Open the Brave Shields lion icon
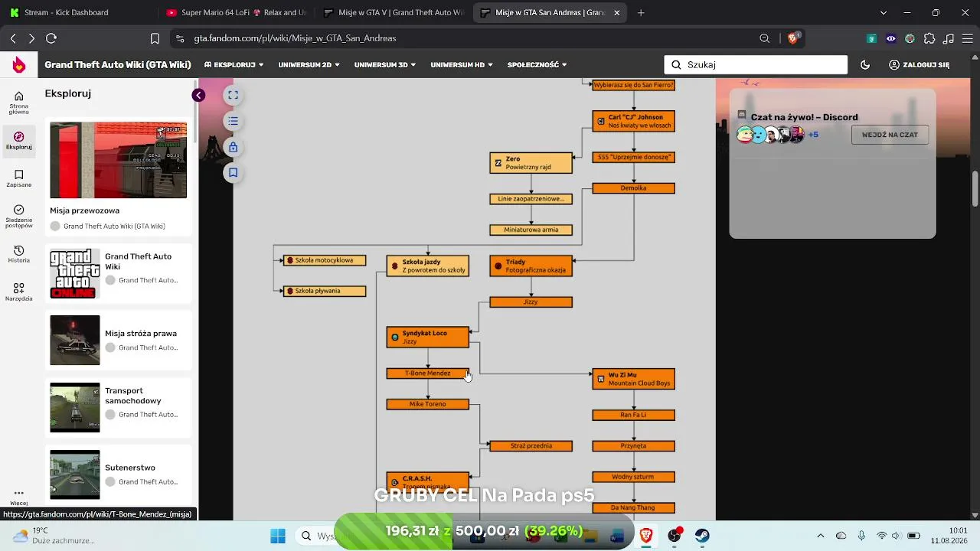 793,38
